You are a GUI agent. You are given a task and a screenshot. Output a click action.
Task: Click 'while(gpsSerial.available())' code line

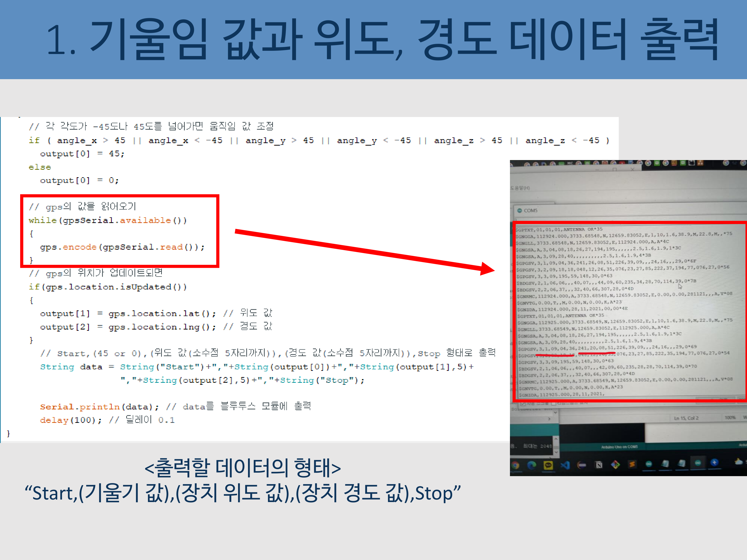[108, 221]
